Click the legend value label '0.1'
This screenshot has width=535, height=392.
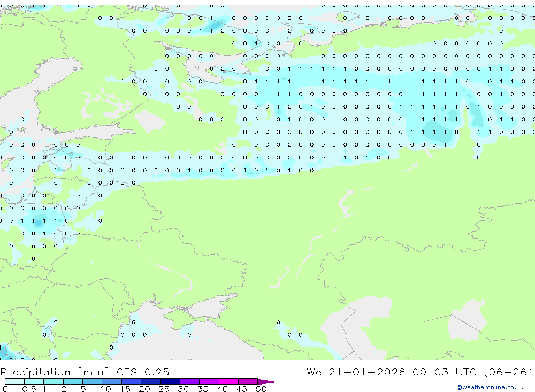[9, 389]
